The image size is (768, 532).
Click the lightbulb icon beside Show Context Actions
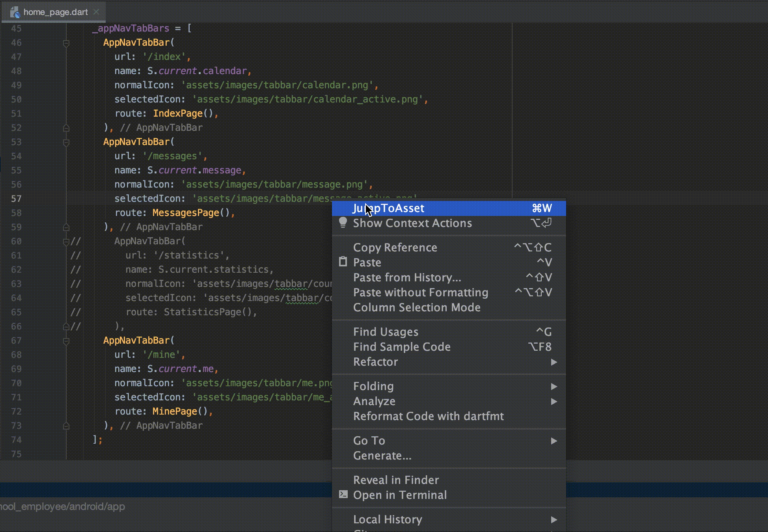343,223
